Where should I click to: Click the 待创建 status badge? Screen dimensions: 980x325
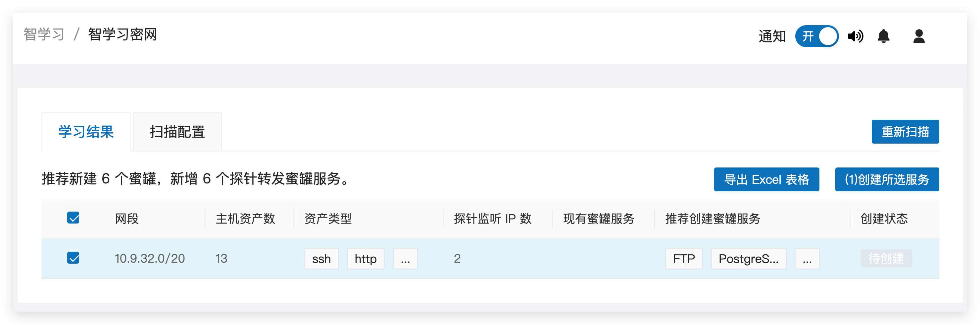coord(886,258)
